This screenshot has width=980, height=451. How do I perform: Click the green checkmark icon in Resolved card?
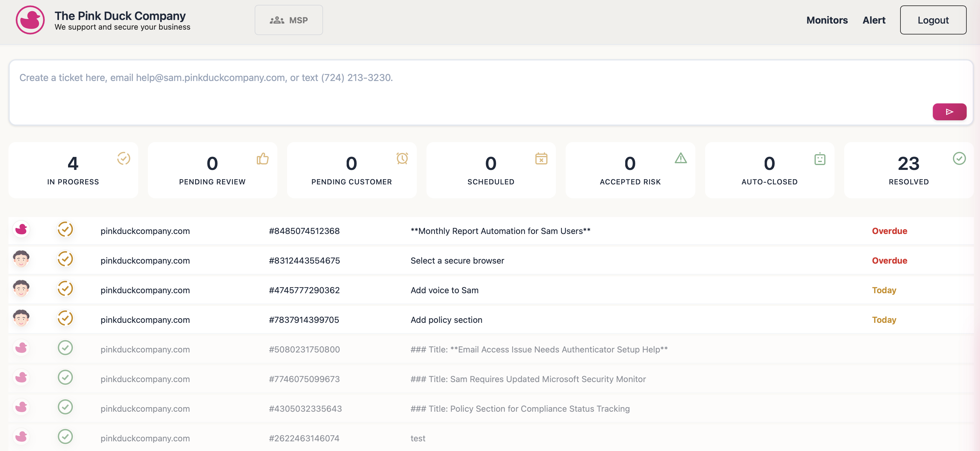959,158
